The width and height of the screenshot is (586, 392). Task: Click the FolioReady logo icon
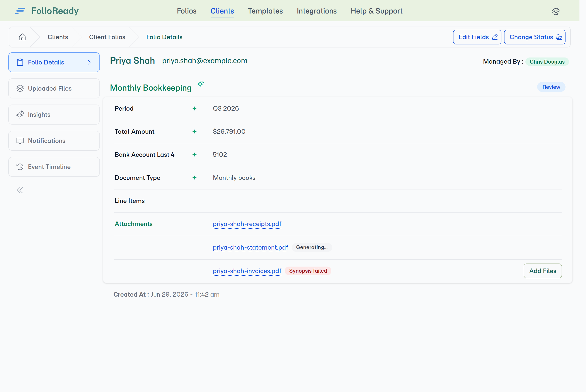point(20,11)
